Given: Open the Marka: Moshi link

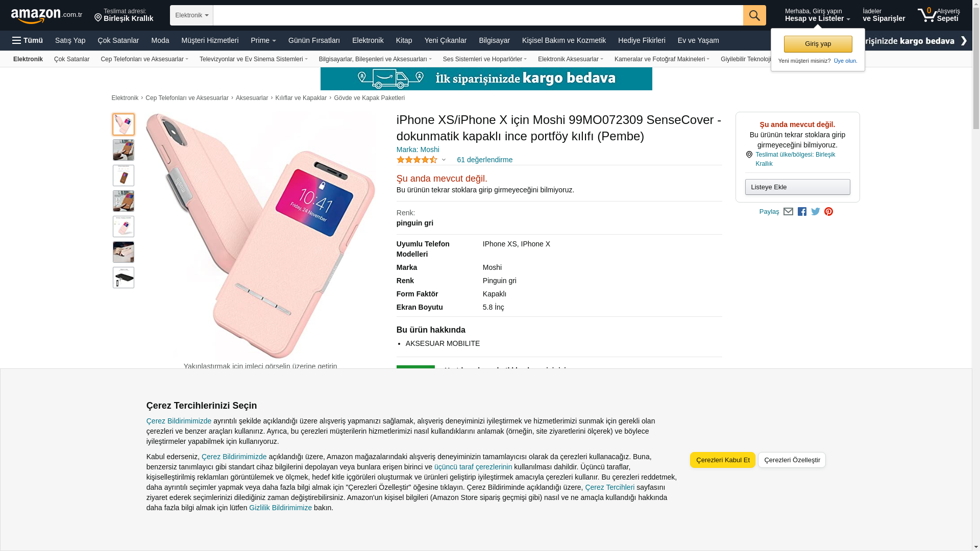Looking at the screenshot, I should point(418,149).
